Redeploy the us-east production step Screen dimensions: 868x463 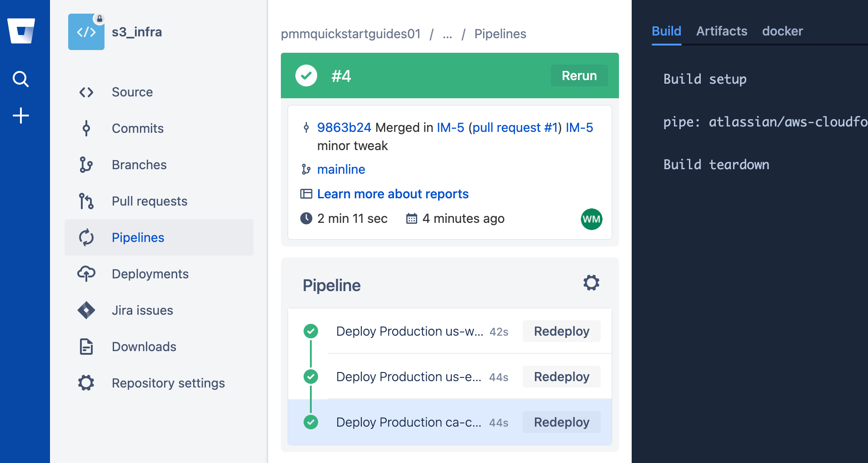tap(561, 377)
